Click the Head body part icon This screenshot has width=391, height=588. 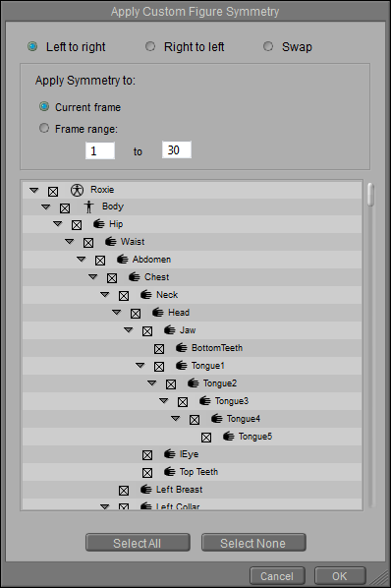click(x=157, y=313)
